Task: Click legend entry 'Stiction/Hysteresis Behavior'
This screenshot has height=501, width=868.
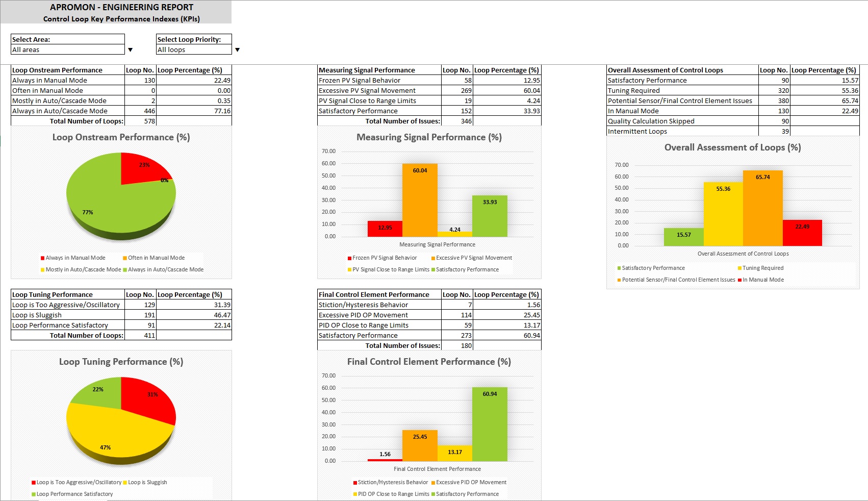Action: [x=391, y=482]
